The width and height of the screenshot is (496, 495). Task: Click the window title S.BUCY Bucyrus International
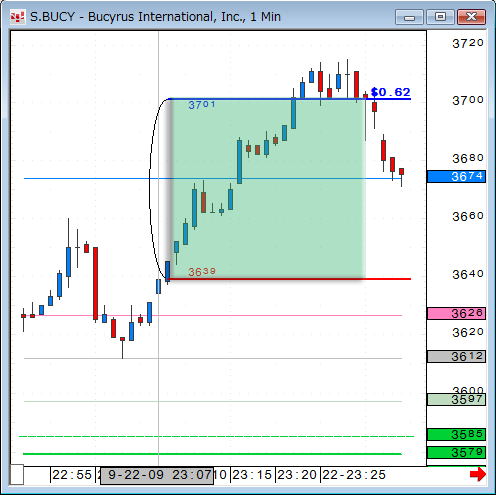[x=155, y=17]
